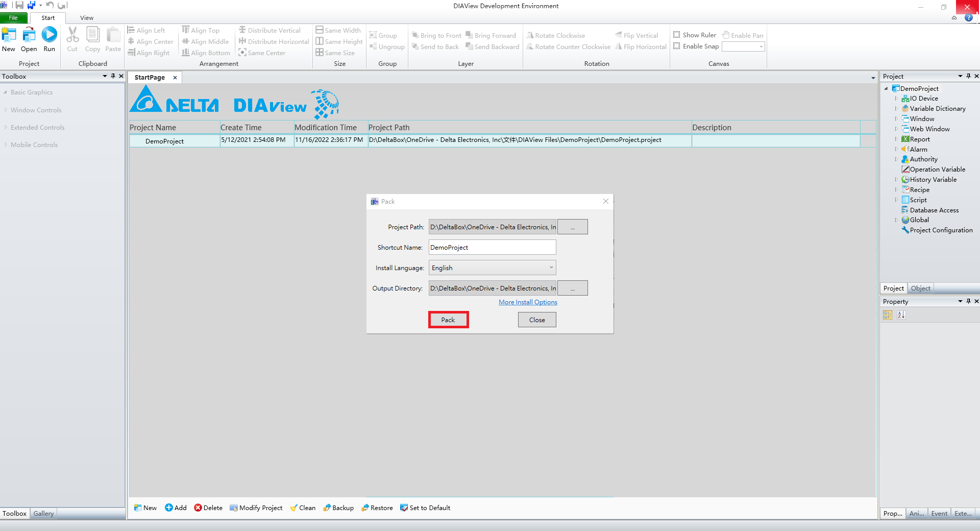Click the Open project icon in ribbon
The width and height of the screenshot is (980, 531).
pos(29,35)
